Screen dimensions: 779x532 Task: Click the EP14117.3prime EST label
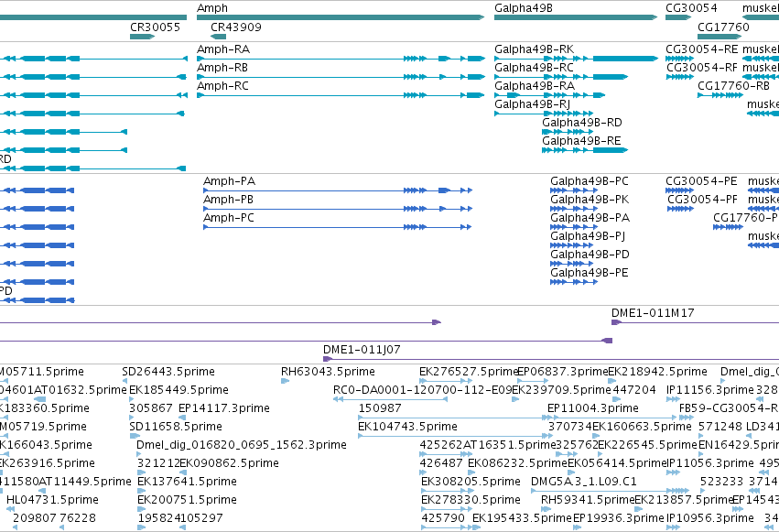[224, 408]
